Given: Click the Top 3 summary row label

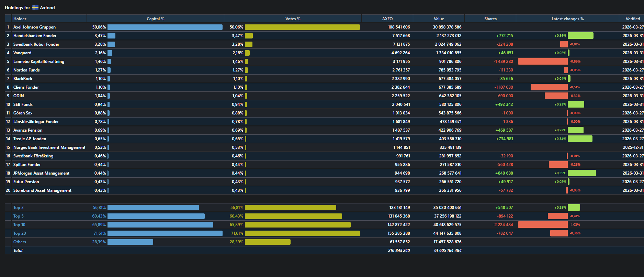Looking at the screenshot, I should tap(19, 208).
